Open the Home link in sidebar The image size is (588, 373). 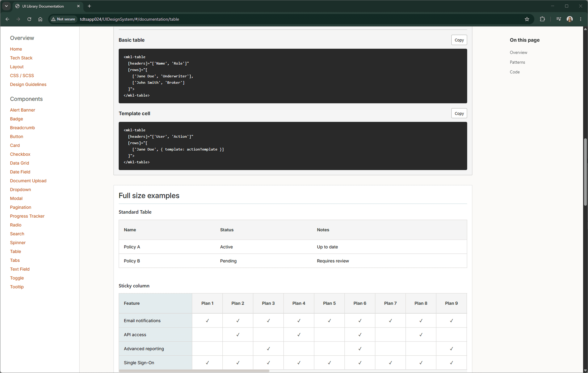tap(16, 49)
